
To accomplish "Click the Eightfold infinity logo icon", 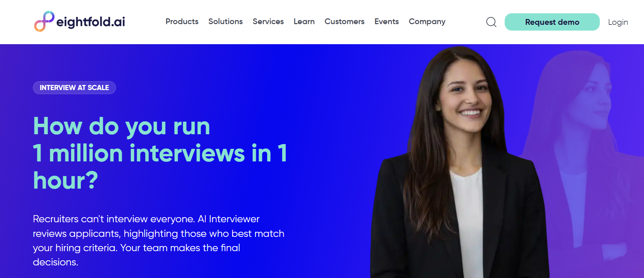I will (x=44, y=21).
